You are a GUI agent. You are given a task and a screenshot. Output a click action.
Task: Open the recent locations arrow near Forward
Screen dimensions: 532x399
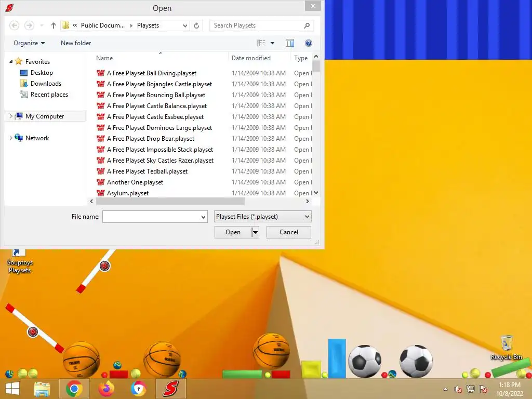[x=42, y=25]
